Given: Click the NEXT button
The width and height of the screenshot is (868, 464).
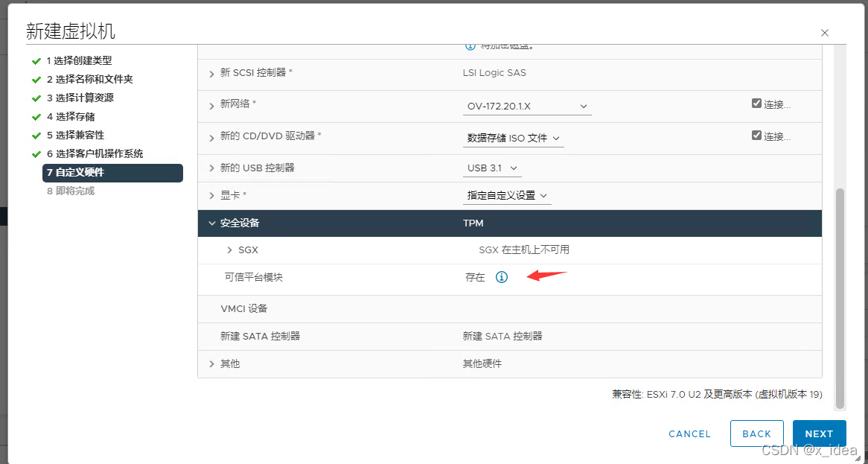Looking at the screenshot, I should click(x=820, y=433).
